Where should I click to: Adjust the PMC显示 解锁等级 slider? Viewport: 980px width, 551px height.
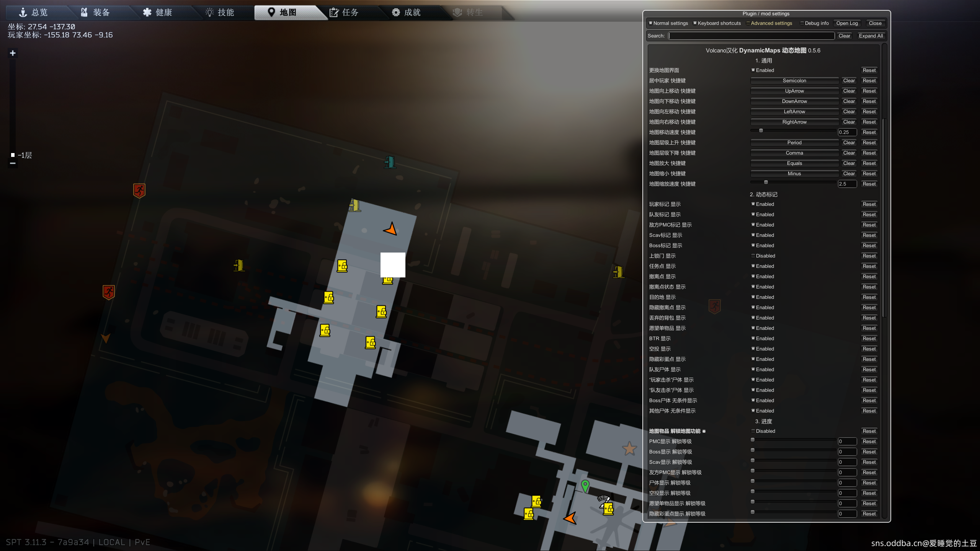pyautogui.click(x=794, y=440)
